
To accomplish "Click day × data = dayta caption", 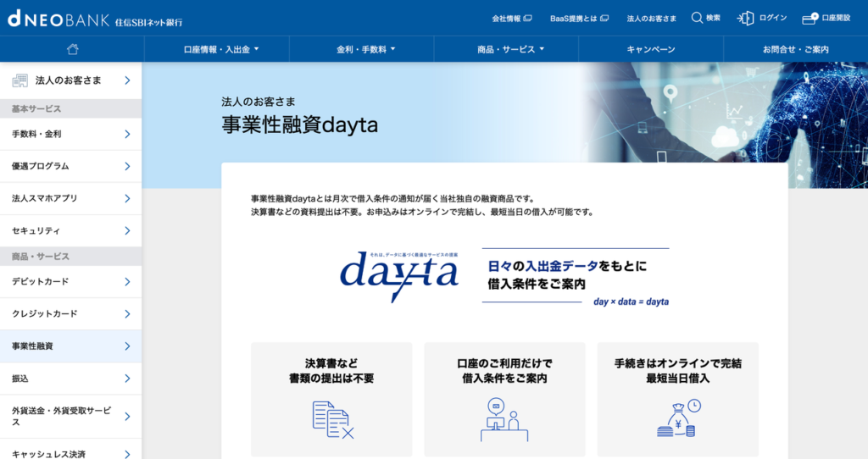I will [631, 301].
